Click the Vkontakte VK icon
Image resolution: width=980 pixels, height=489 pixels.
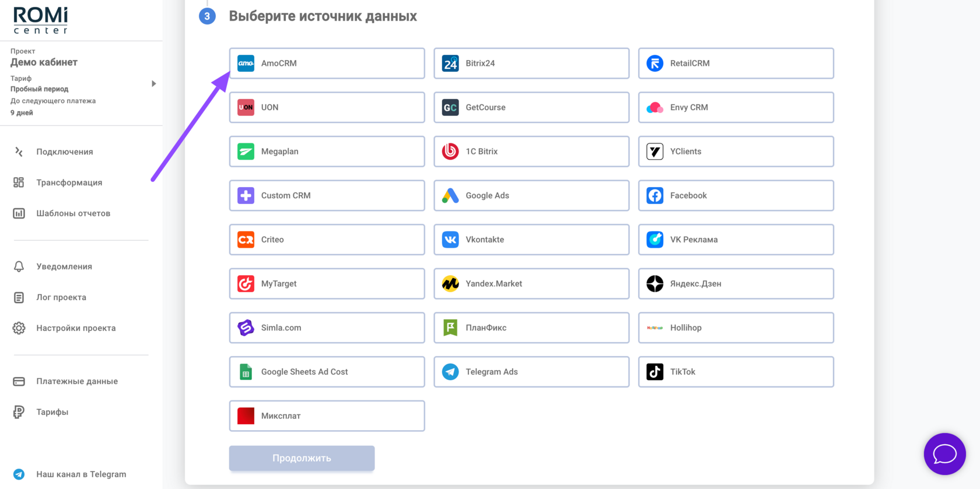point(450,240)
